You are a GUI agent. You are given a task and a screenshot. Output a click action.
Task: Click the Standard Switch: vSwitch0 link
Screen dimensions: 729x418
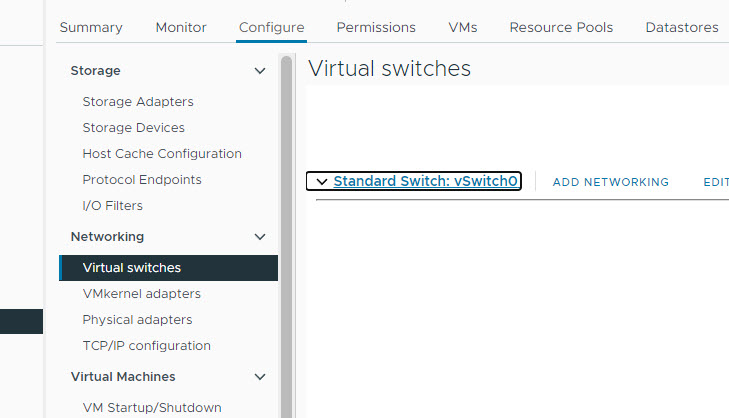[x=425, y=181]
